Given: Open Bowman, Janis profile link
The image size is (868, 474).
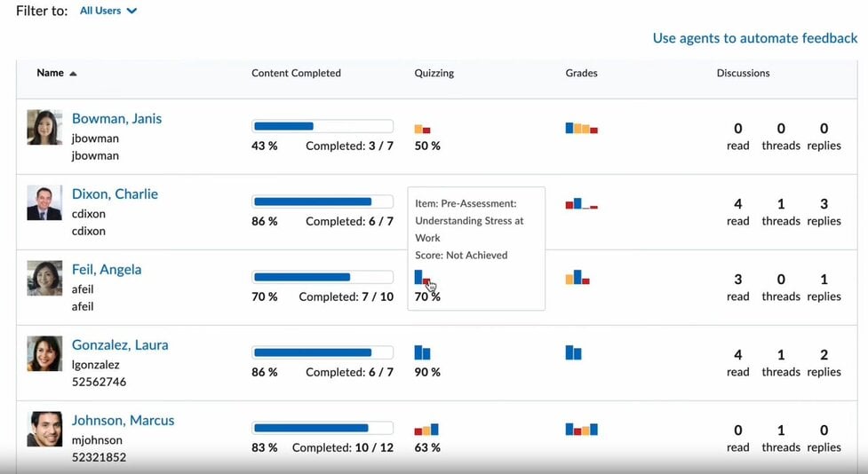Looking at the screenshot, I should pyautogui.click(x=116, y=119).
